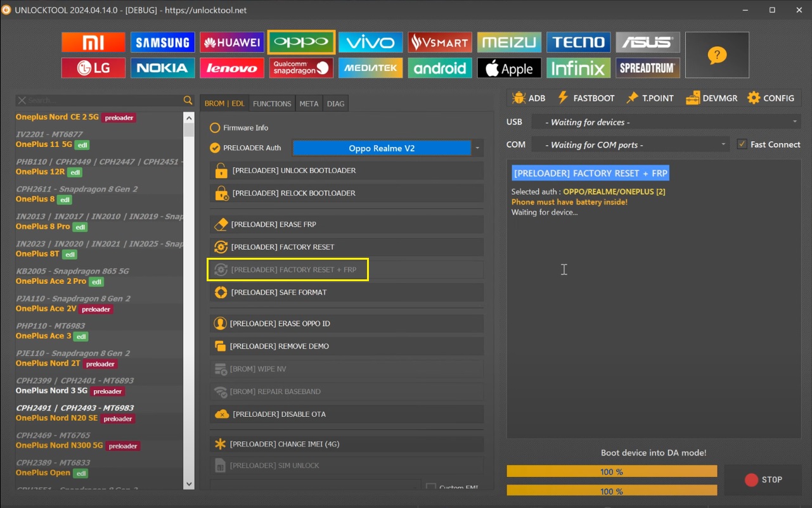Click the PRELOADER FACTORY RESET button without FRP
Screen dimensions: 812x508
(346, 247)
